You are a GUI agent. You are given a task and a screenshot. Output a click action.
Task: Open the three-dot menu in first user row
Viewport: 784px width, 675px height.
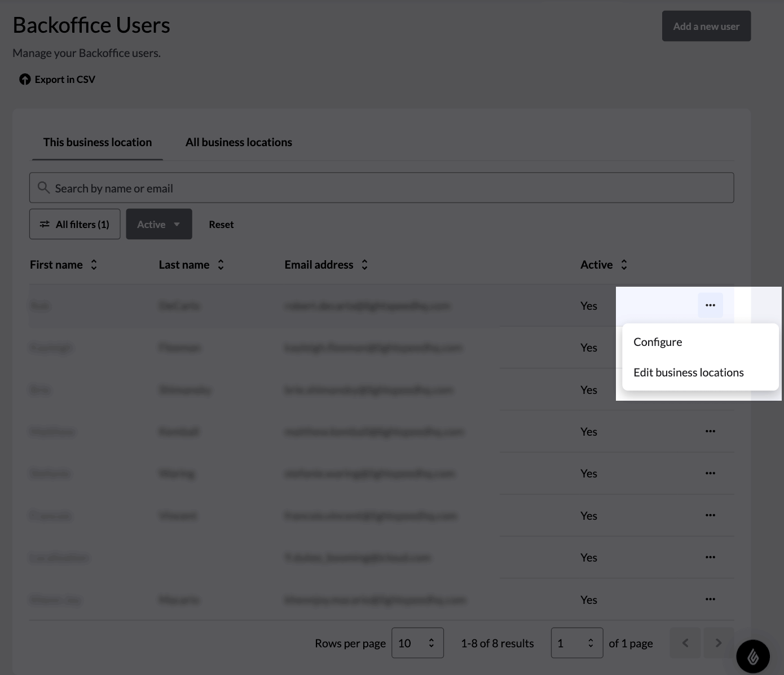710,305
